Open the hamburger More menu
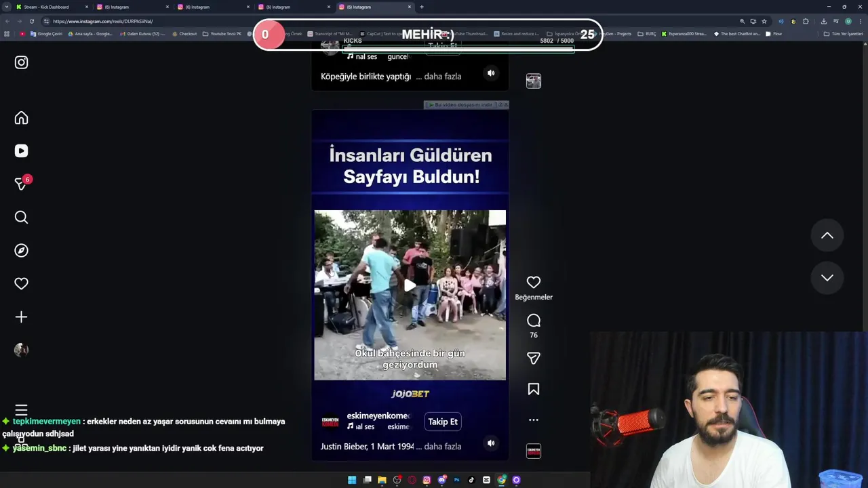The image size is (868, 488). [x=21, y=410]
